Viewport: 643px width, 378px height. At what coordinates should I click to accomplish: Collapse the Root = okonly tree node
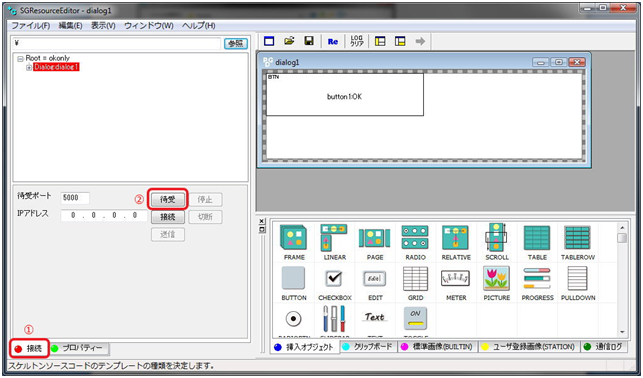tap(20, 59)
